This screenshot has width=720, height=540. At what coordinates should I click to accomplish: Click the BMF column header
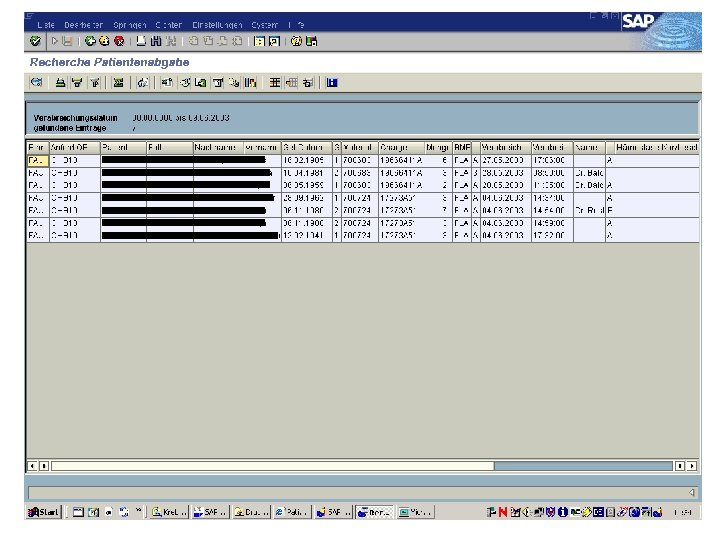point(462,147)
